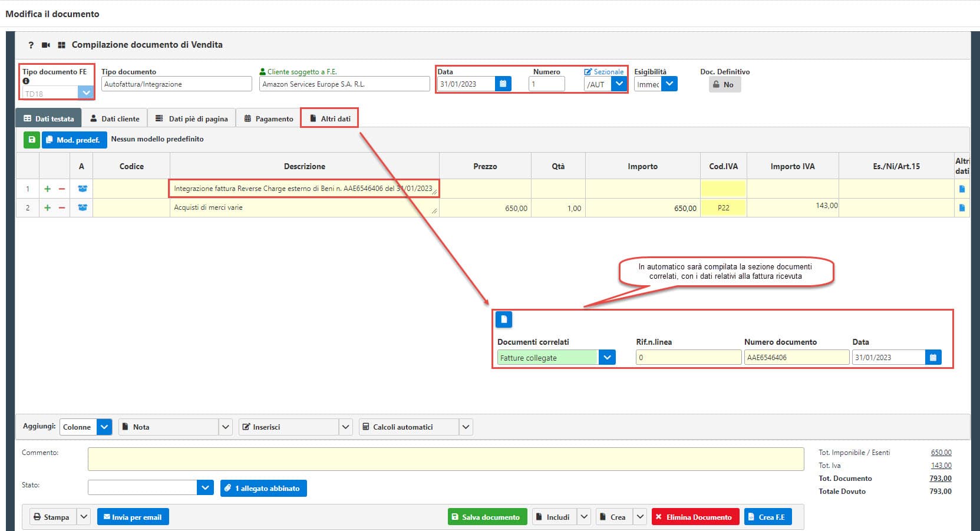Screen dimensions: 980x531
Task: Expand the Fatture collegate dropdown
Action: click(x=607, y=357)
